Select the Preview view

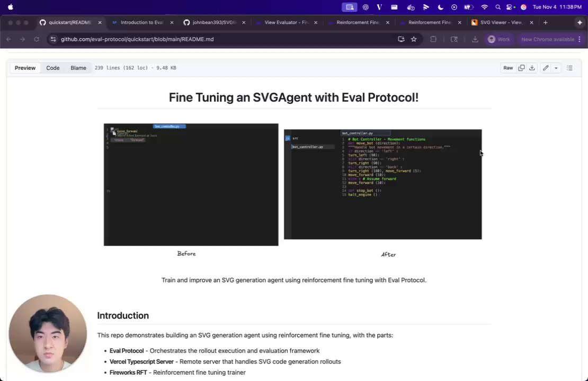pyautogui.click(x=25, y=68)
